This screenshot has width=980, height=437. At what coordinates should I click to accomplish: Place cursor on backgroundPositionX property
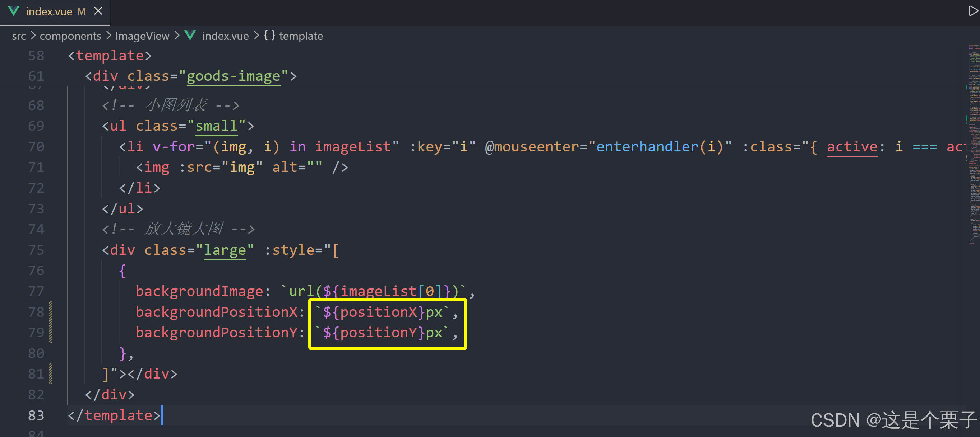point(216,312)
